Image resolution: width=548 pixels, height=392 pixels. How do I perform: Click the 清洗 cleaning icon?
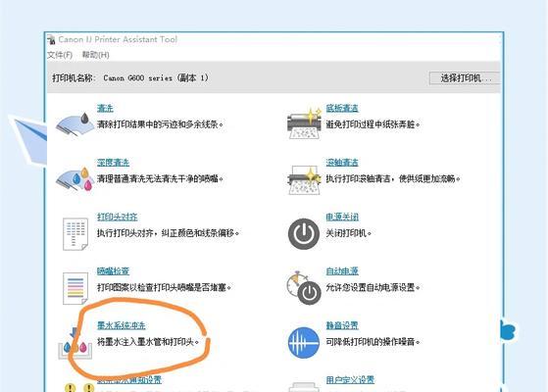75,124
